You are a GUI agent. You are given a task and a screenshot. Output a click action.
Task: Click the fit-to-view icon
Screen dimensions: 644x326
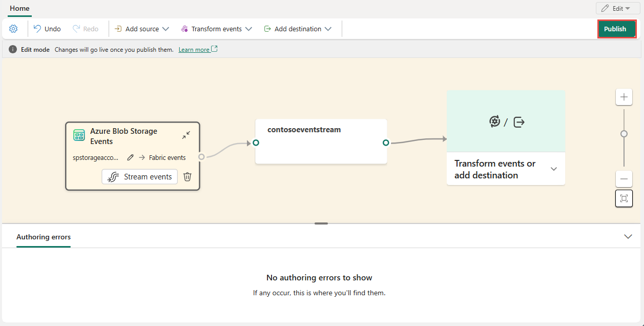click(624, 198)
